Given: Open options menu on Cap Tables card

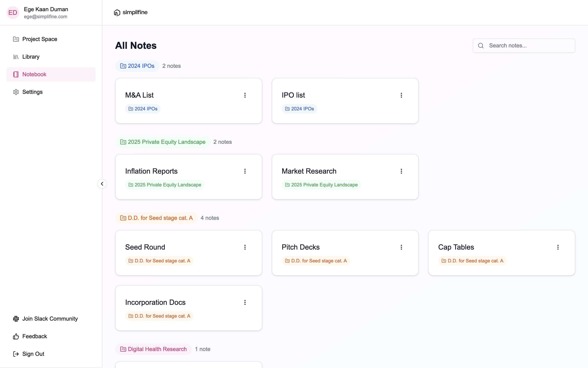Looking at the screenshot, I should click(x=558, y=247).
